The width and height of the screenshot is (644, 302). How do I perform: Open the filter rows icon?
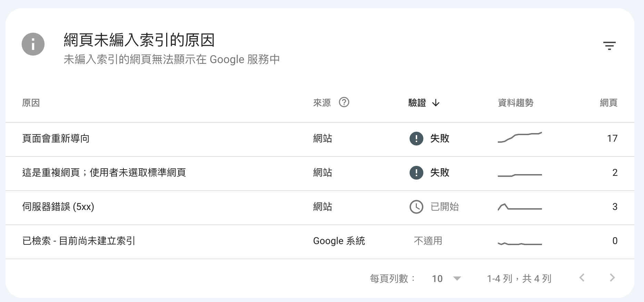(609, 46)
